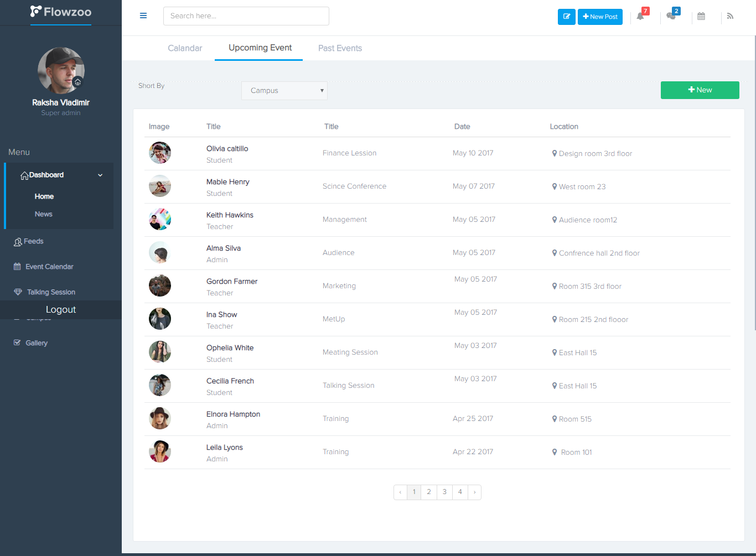
Task: Click the Flowzoo logo
Action: click(x=61, y=12)
